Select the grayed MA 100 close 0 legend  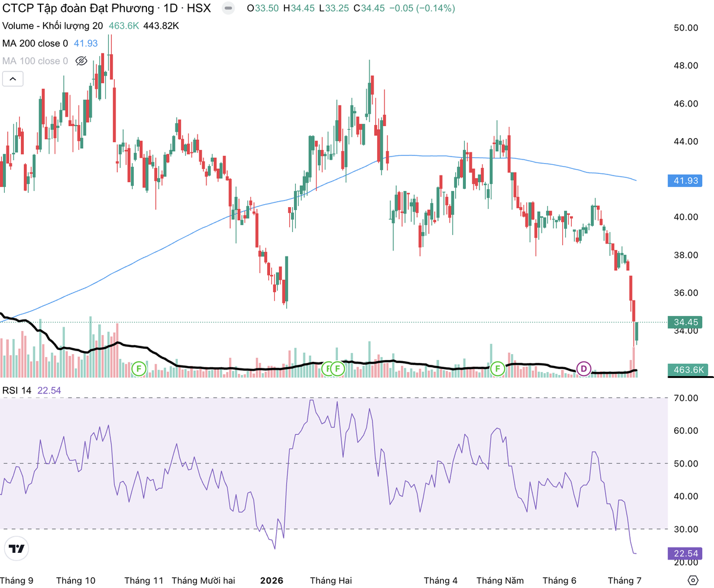click(x=35, y=61)
